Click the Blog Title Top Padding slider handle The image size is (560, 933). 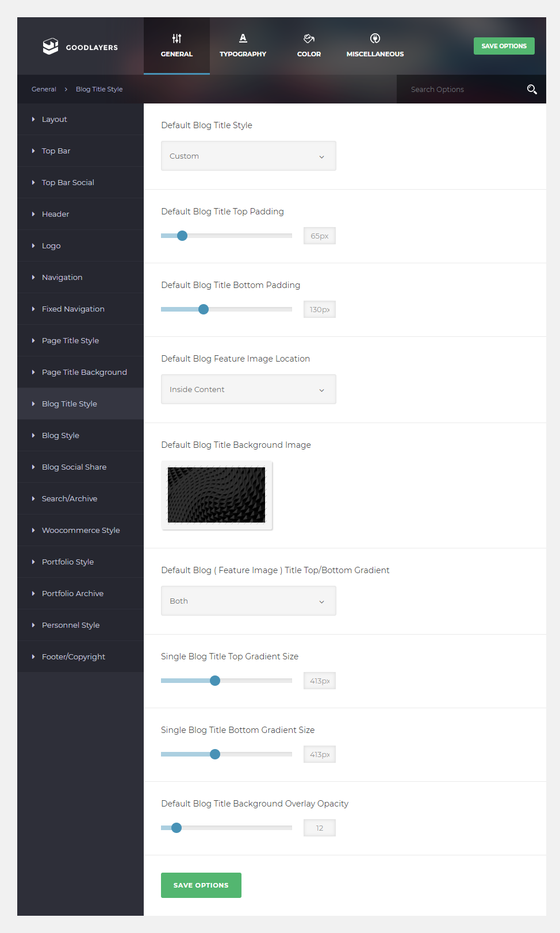tap(182, 236)
